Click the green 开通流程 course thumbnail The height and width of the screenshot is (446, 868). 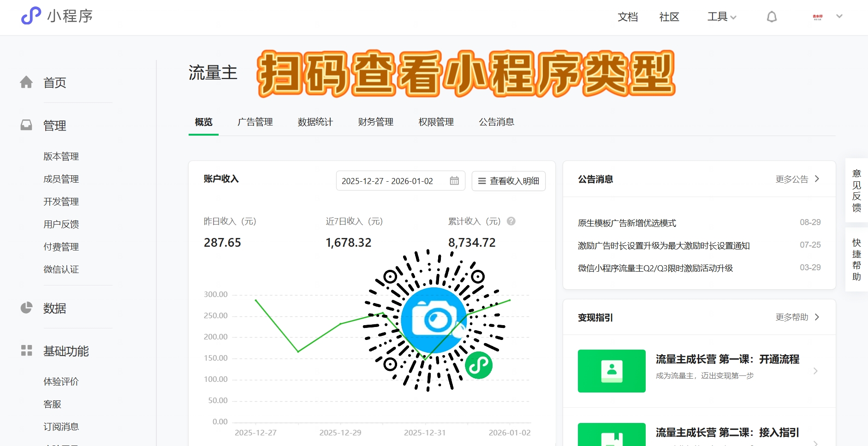click(611, 371)
